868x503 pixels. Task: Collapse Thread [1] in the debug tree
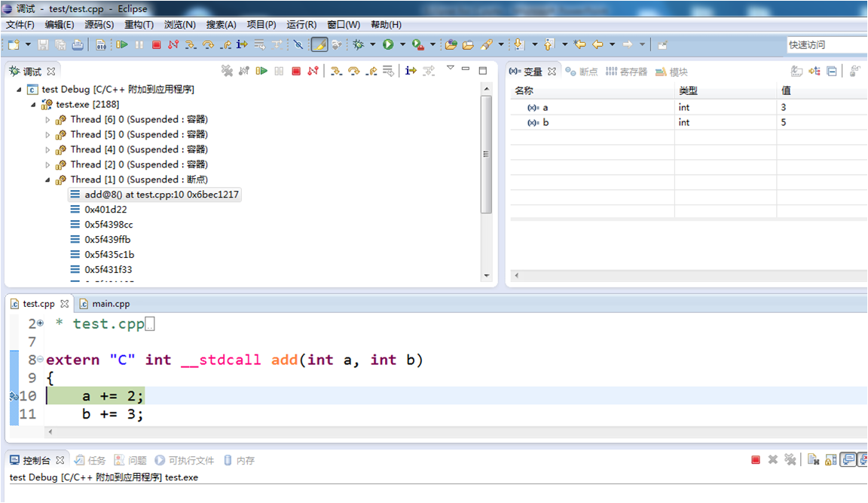coord(48,179)
